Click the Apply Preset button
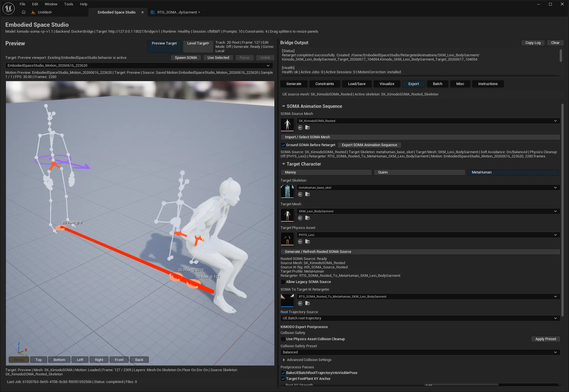 click(546, 339)
